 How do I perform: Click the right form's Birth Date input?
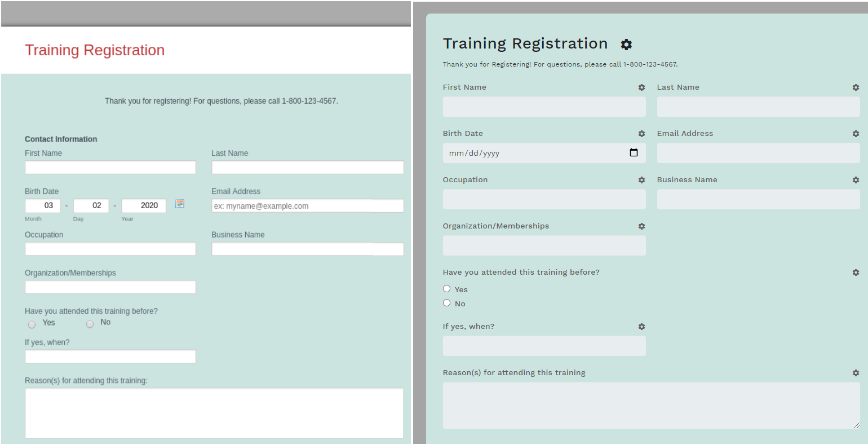[x=535, y=153]
